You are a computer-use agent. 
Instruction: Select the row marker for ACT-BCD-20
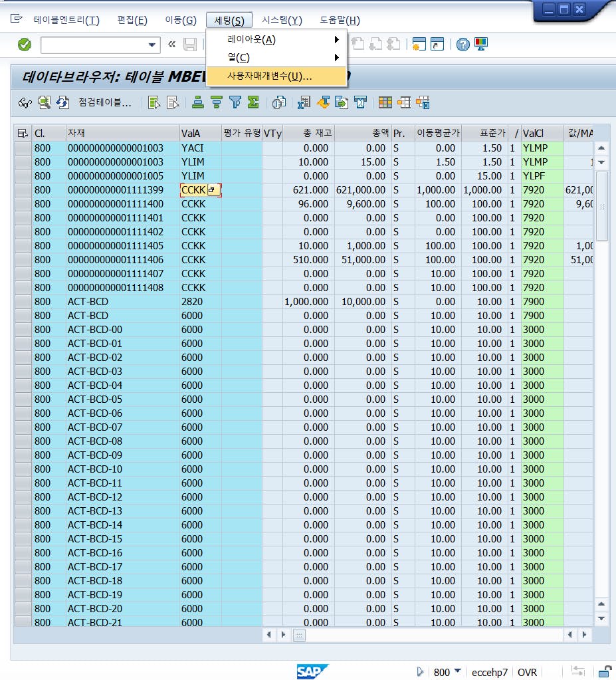23,609
